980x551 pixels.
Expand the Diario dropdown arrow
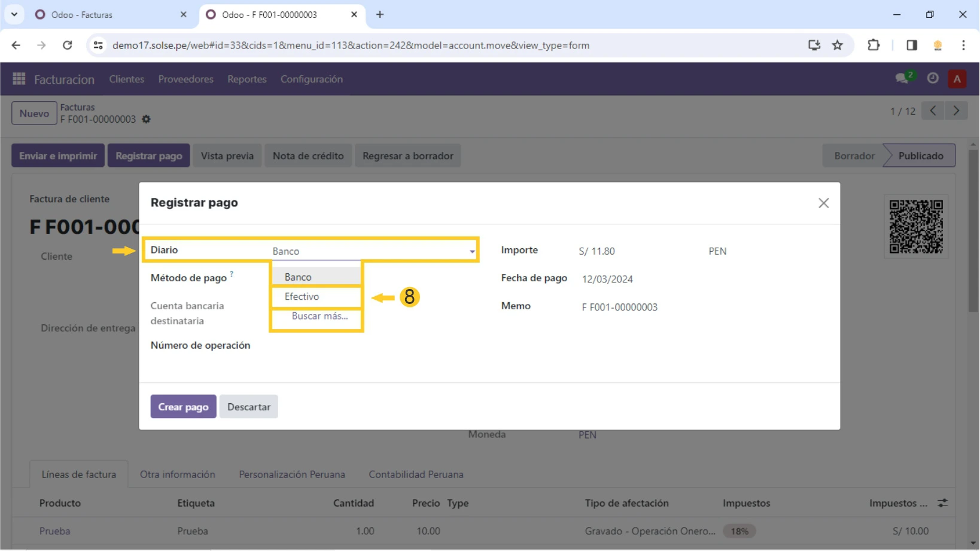click(x=472, y=252)
